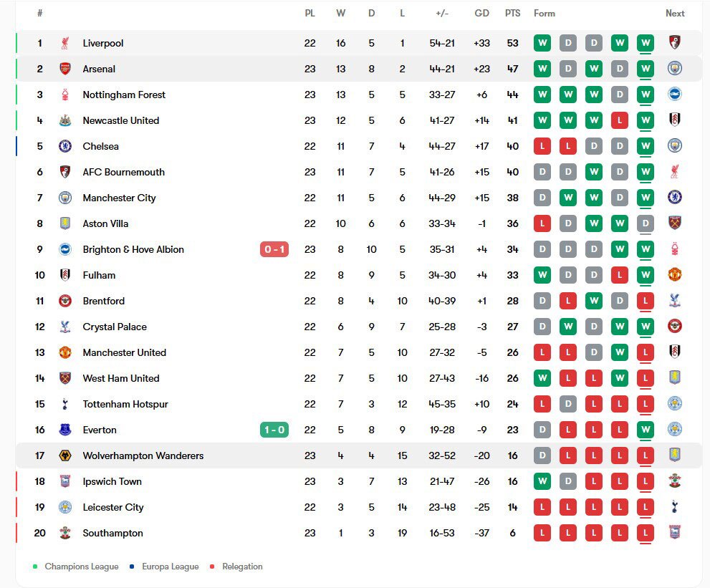Click Southampton's next opponent Ipswich crest
This screenshot has height=588, width=710.
[x=675, y=533]
